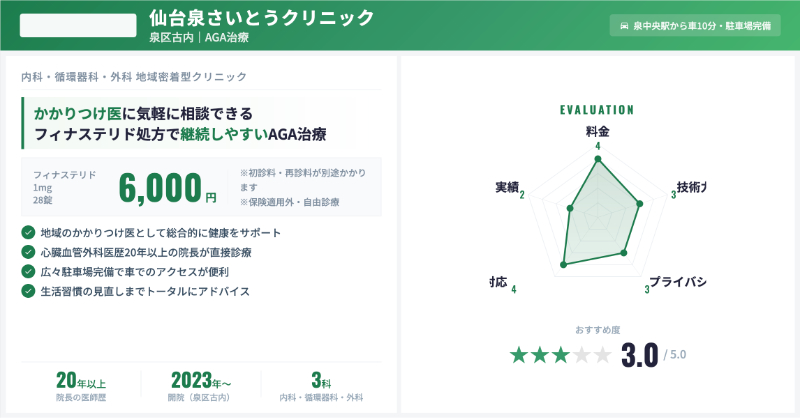Click the white logo placeholder in the header
Image resolution: width=800 pixels, height=418 pixels.
tap(78, 26)
